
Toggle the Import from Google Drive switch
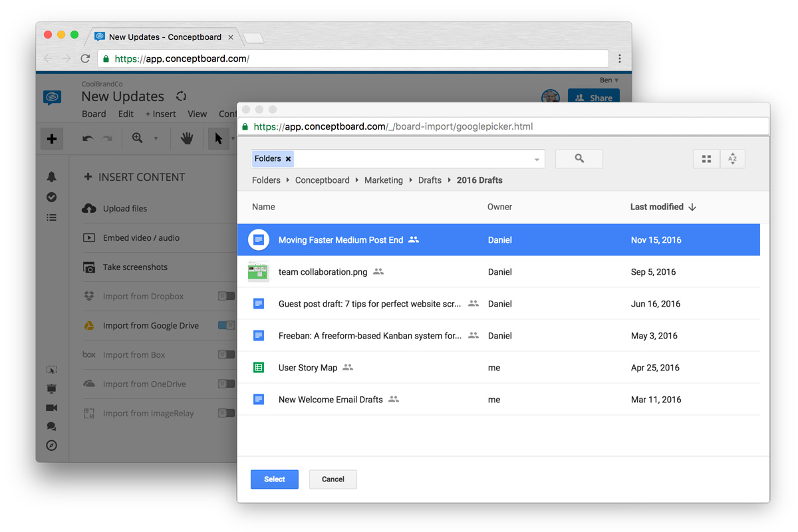(x=227, y=325)
